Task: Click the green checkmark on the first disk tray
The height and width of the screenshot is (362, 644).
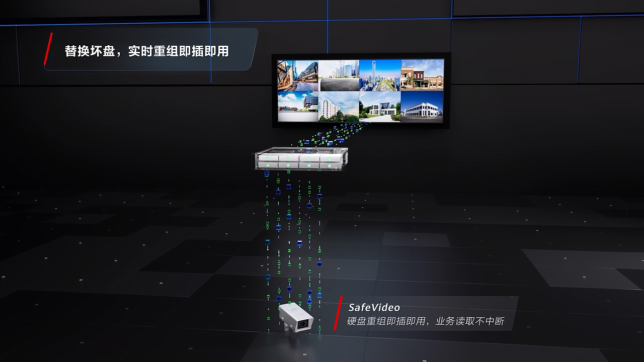Action: click(x=268, y=158)
